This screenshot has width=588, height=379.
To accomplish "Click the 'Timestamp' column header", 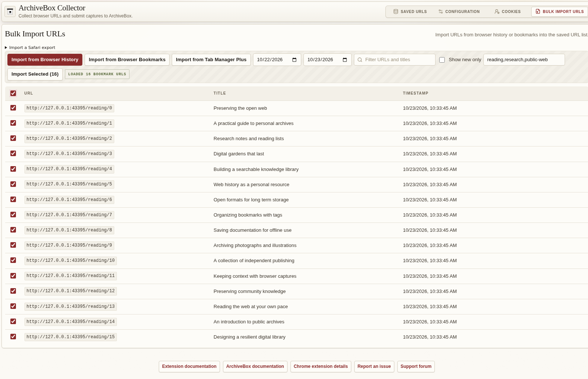I will point(415,93).
